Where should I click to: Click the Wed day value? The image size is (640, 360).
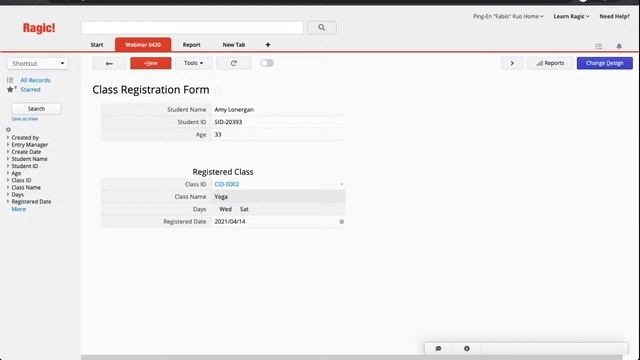[225, 209]
